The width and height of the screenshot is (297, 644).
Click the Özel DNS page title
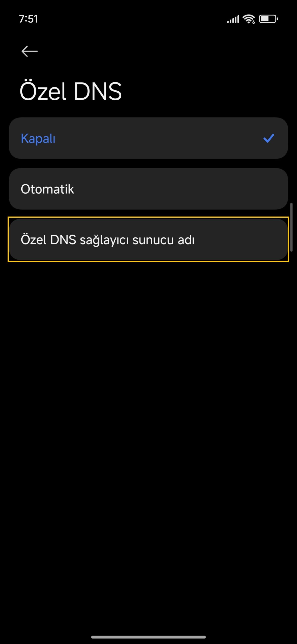pyautogui.click(x=71, y=91)
